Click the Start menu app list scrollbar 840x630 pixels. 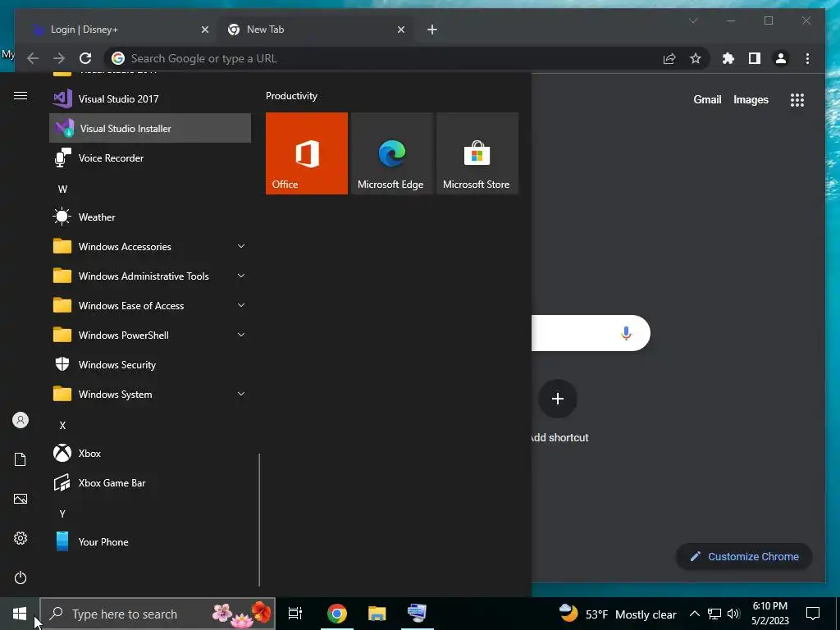click(x=259, y=519)
